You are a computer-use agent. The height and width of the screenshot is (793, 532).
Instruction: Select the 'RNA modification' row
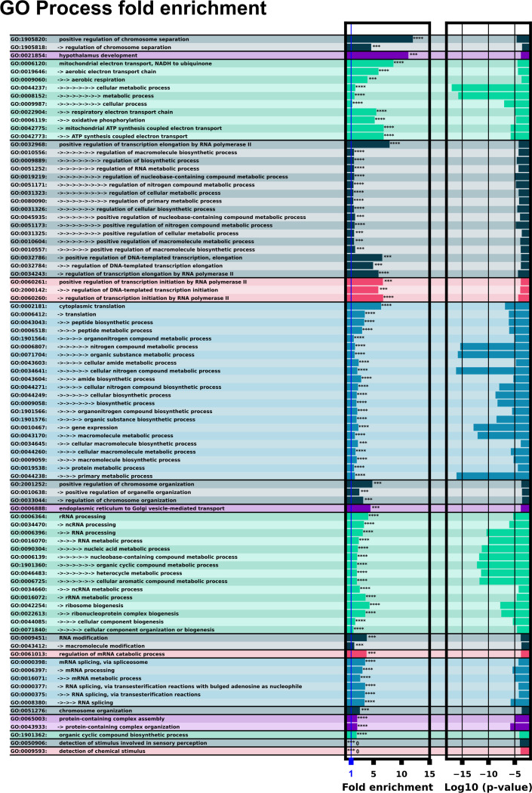pos(269,637)
